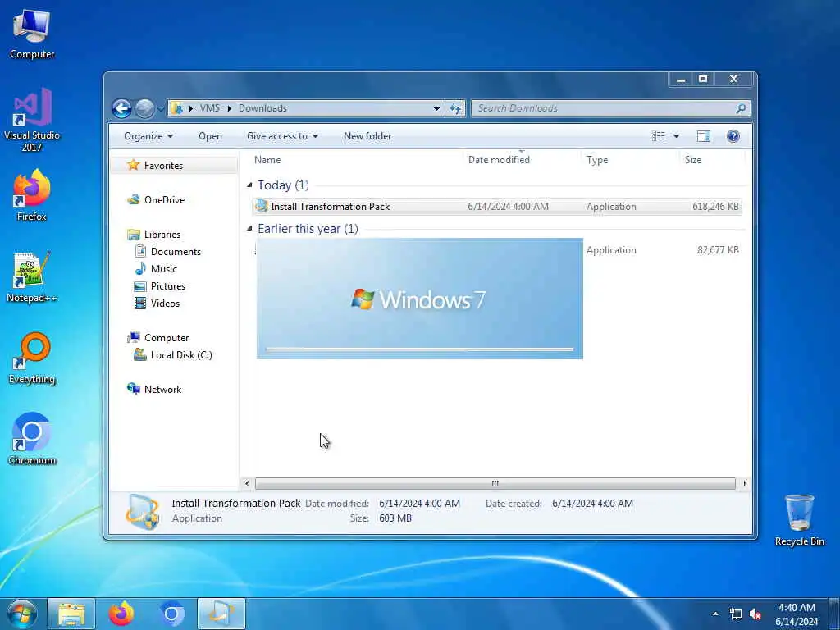Click the horizontal scrollbar thumb
Viewport: 840px width, 630px height.
click(495, 483)
